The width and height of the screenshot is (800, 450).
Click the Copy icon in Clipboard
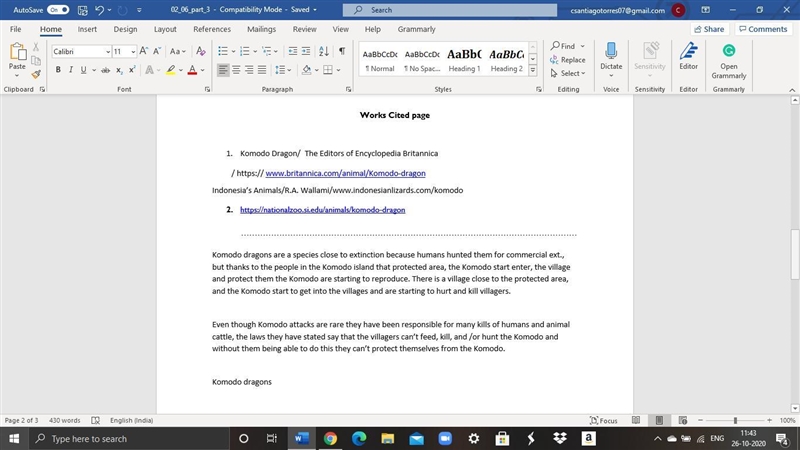coord(36,61)
